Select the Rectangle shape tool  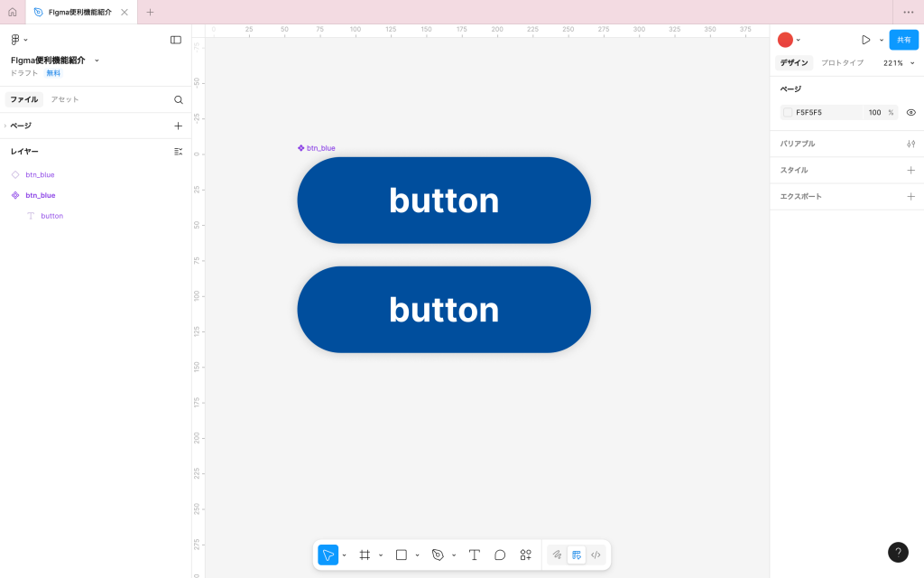coord(402,555)
